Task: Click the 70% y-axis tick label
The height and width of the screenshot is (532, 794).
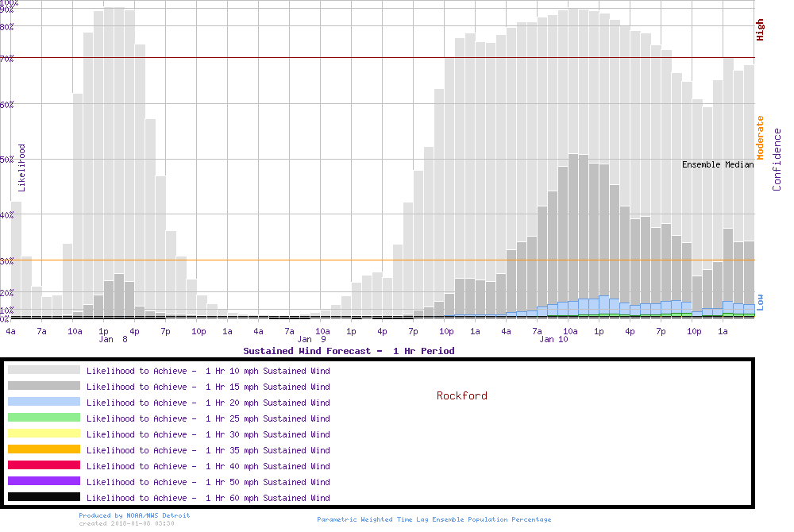Action: [x=7, y=59]
